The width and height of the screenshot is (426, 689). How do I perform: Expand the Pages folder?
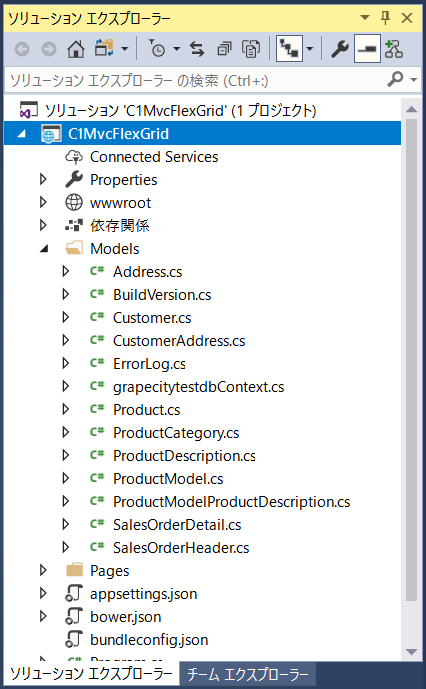coord(43,570)
